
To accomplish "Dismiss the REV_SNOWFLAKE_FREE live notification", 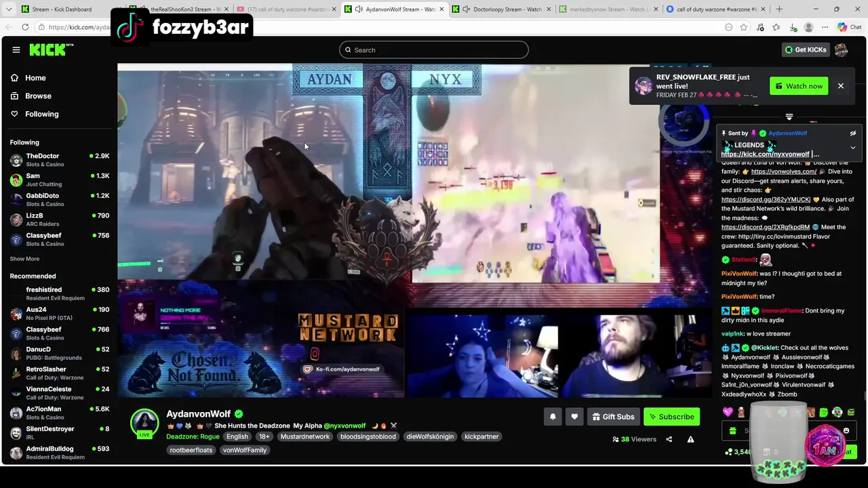I will coord(840,86).
